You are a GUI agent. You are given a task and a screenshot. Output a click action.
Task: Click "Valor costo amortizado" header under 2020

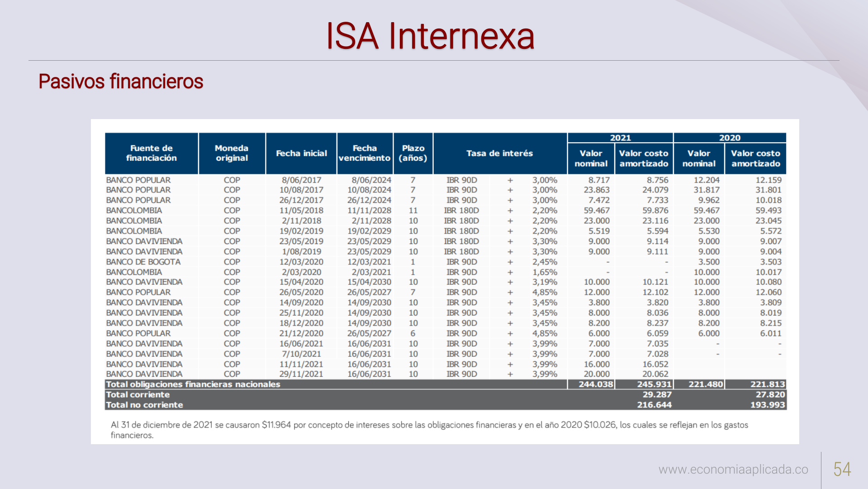tap(755, 158)
